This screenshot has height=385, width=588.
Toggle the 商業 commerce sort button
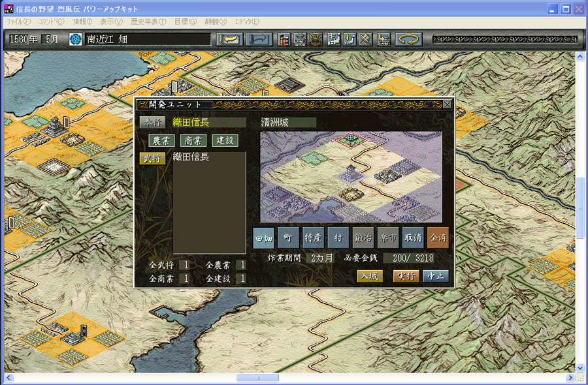[193, 141]
